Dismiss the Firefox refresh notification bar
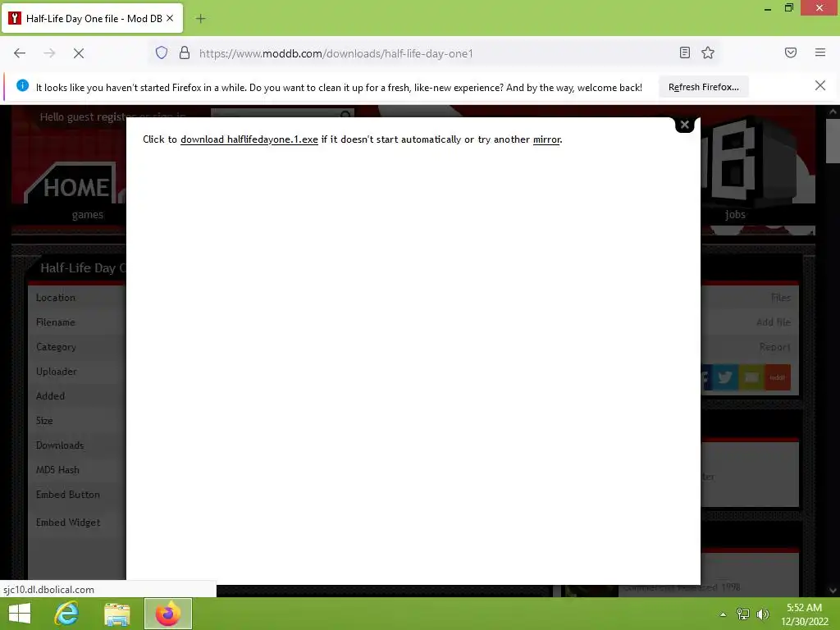This screenshot has height=630, width=840. coord(820,85)
